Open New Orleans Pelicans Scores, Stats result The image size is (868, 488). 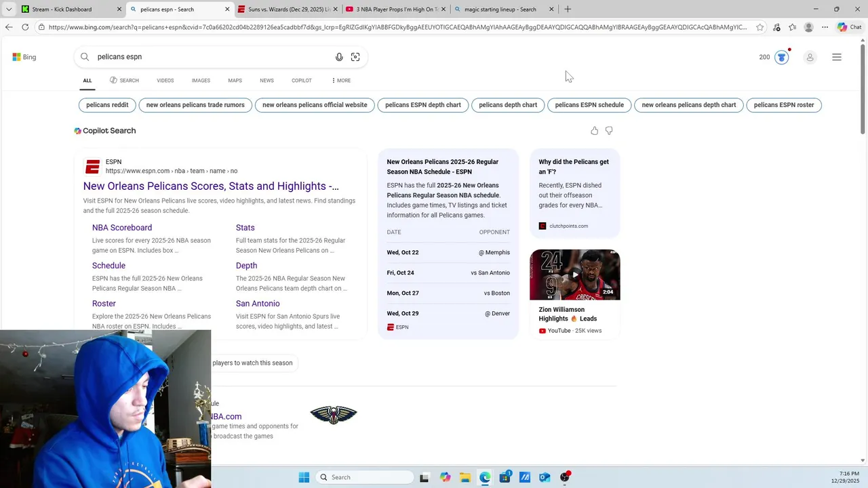point(211,186)
